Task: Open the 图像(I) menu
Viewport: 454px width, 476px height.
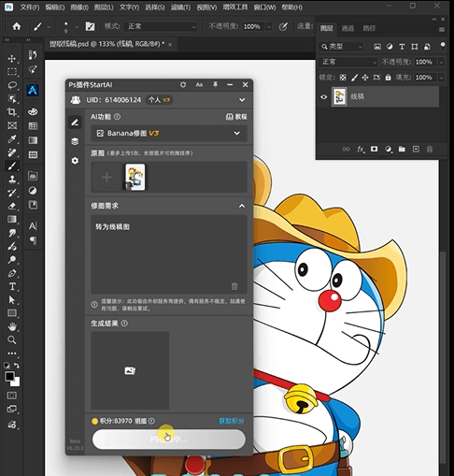Action: coord(79,7)
